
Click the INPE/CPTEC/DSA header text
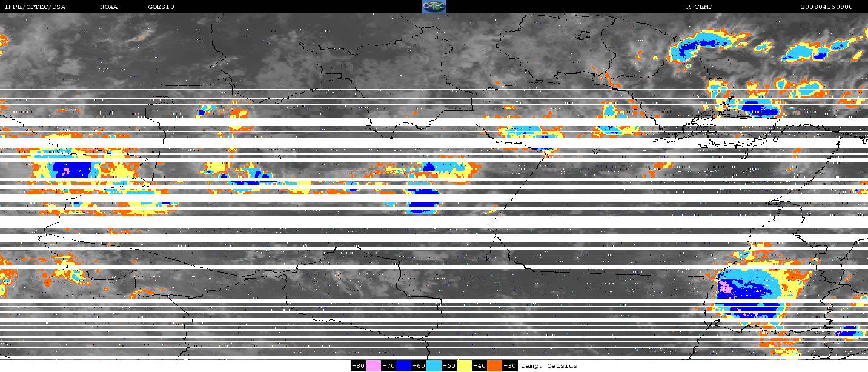[35, 7]
